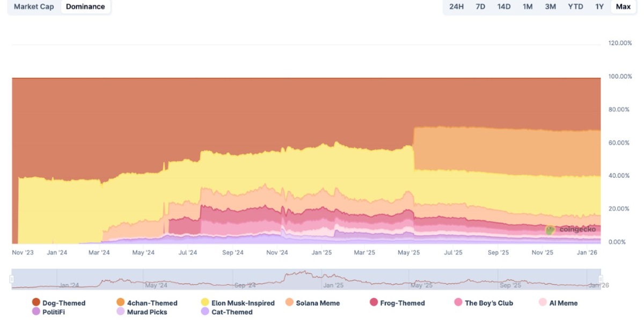Grab the left navigator range handle
The width and height of the screenshot is (644, 320).
coord(12,279)
